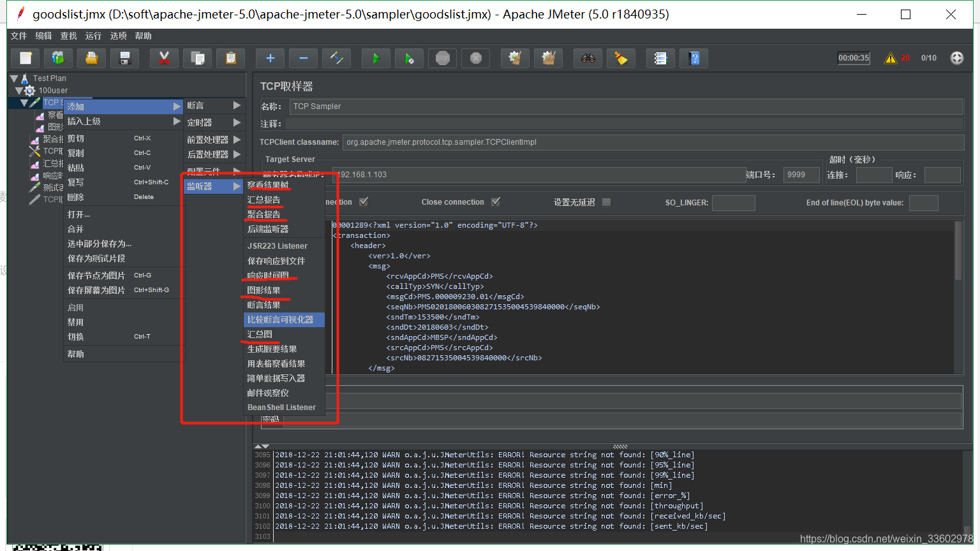Start the test with the green play icon

pyautogui.click(x=376, y=58)
